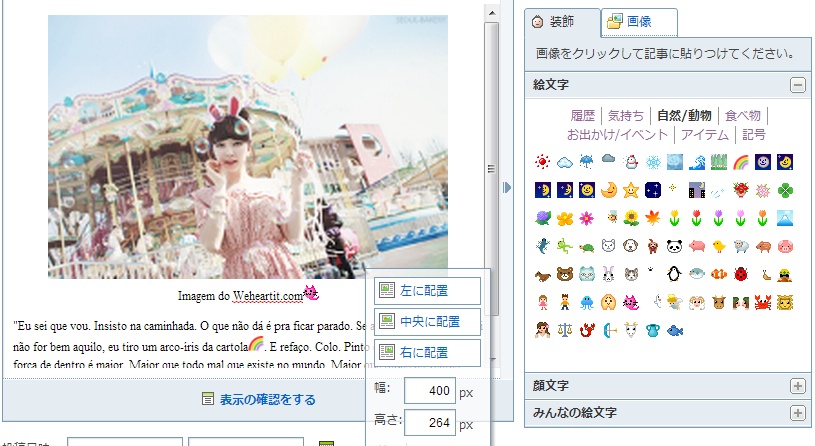Insert the pink cat emoji in palette
This screenshot has width=815, height=446.
click(631, 302)
